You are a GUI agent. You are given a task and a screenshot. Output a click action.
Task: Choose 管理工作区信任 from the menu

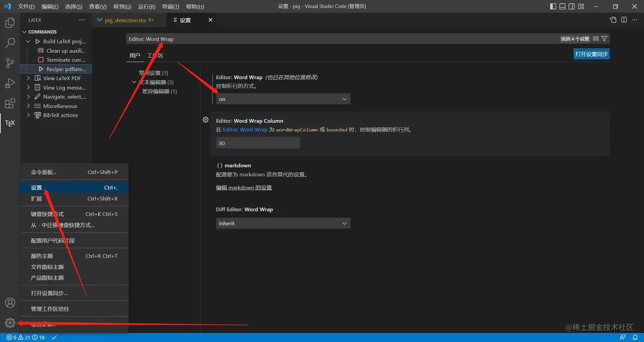(74, 309)
